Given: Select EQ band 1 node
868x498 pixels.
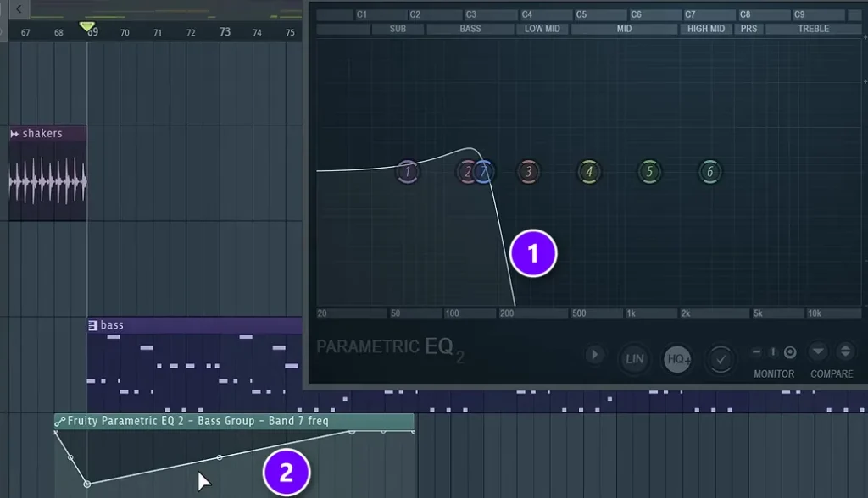Looking at the screenshot, I should (x=408, y=172).
